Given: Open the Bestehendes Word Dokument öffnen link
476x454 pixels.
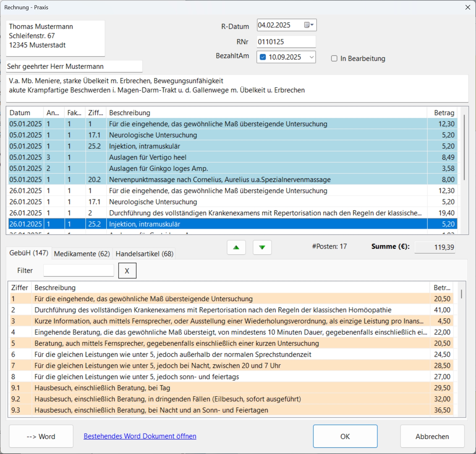Looking at the screenshot, I should point(140,436).
